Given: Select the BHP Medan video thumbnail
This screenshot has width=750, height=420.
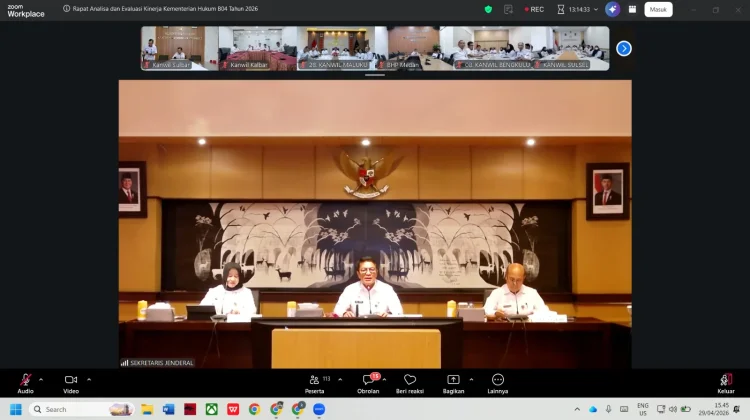Looking at the screenshot, I should point(414,48).
